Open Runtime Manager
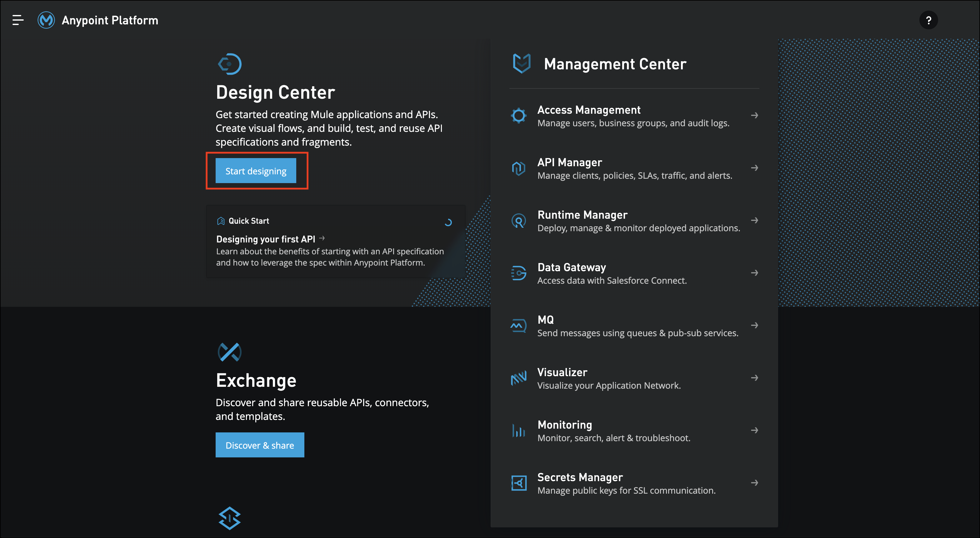Image resolution: width=980 pixels, height=538 pixels. 634,221
